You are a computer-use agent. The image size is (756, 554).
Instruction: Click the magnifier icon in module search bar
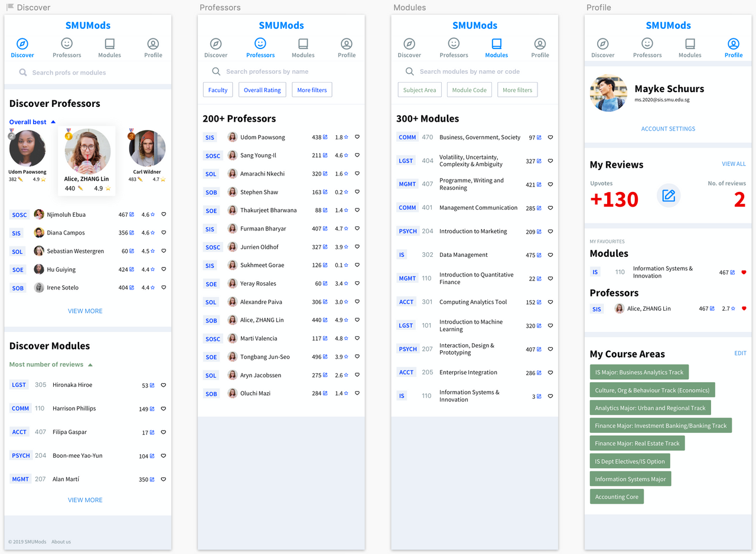coord(409,71)
